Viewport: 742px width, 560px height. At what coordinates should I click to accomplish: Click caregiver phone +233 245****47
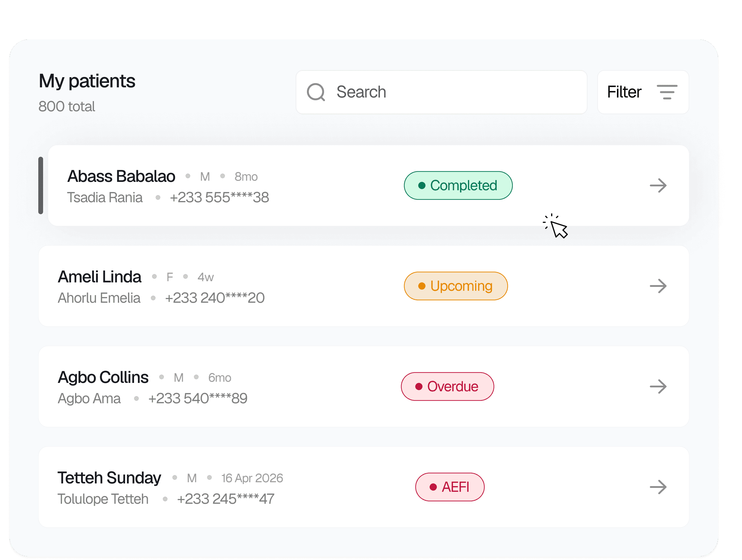[x=225, y=499]
